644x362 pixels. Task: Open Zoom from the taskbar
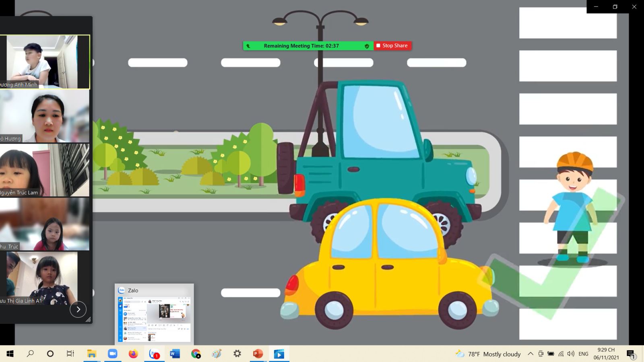tap(112, 354)
